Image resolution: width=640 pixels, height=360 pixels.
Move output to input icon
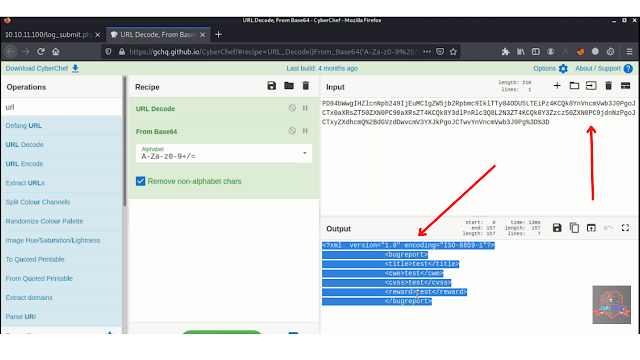click(591, 228)
